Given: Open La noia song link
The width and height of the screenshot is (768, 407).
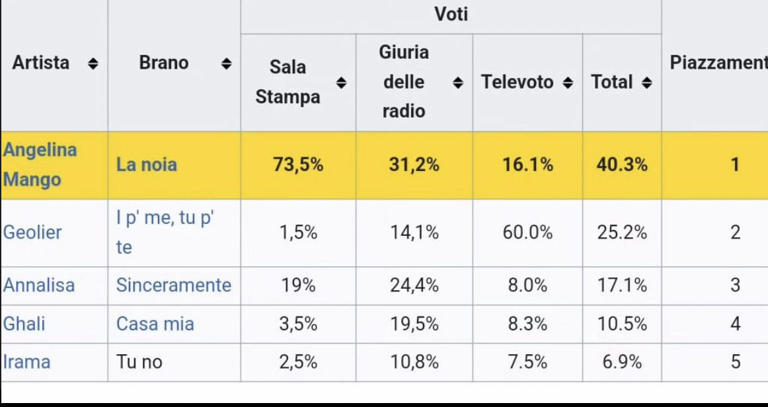Looking at the screenshot, I should [x=146, y=165].
